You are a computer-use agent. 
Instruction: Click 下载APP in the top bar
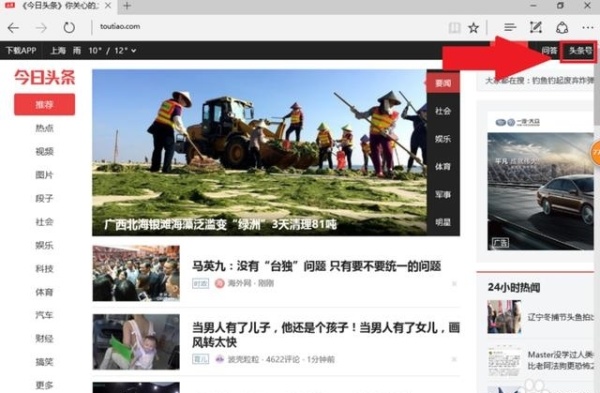tap(21, 51)
